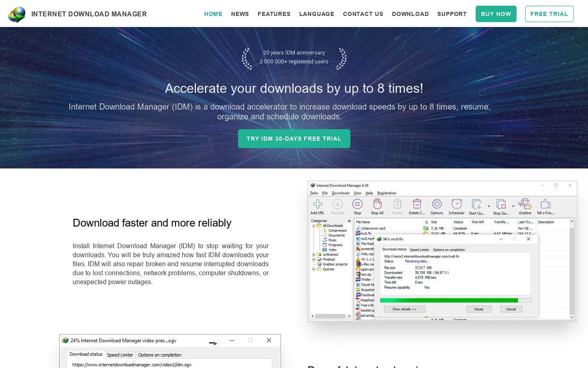Screen dimensions: 588x368
Task: Click the green download progress bar
Action: coord(456,301)
